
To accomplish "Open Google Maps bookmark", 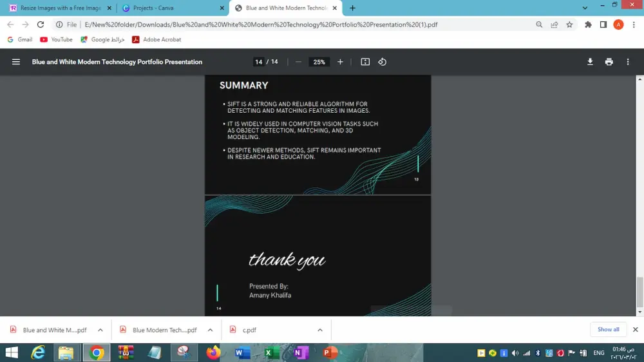I will coord(102,39).
